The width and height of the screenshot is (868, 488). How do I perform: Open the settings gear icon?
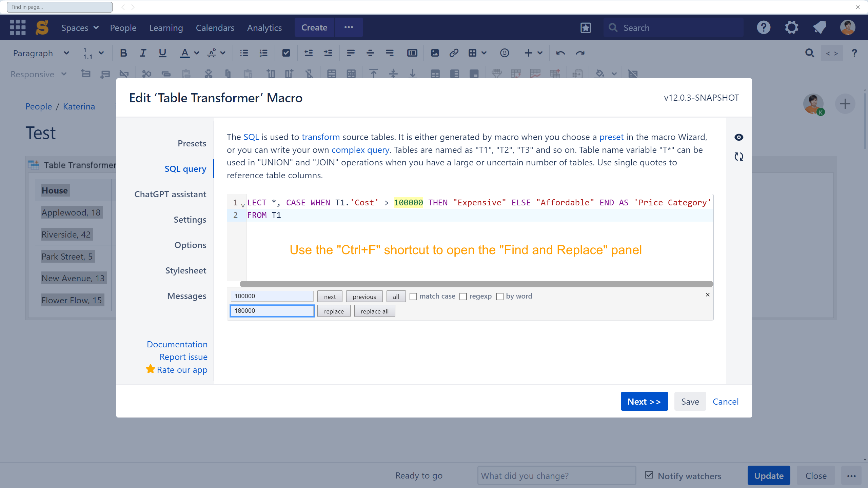point(791,27)
